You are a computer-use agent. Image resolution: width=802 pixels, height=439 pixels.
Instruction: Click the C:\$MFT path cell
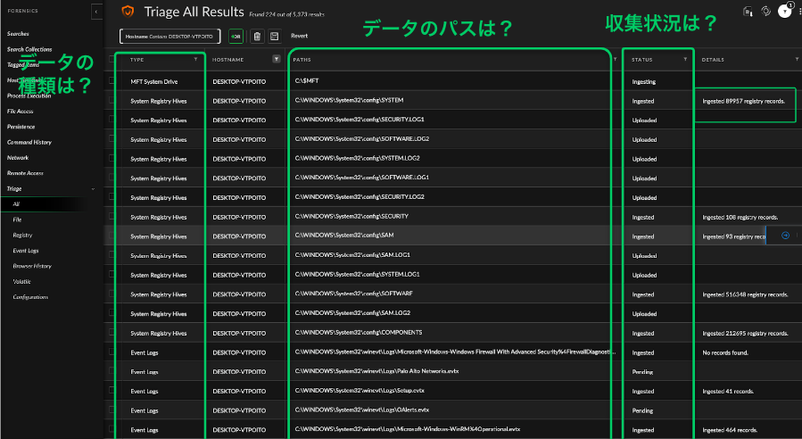click(x=307, y=81)
